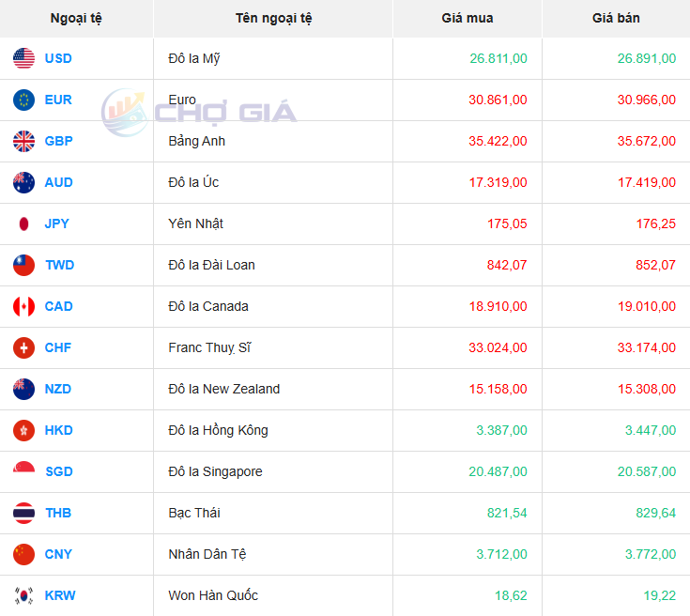
Task: Click the United Kingdom flag icon
Action: click(x=24, y=141)
